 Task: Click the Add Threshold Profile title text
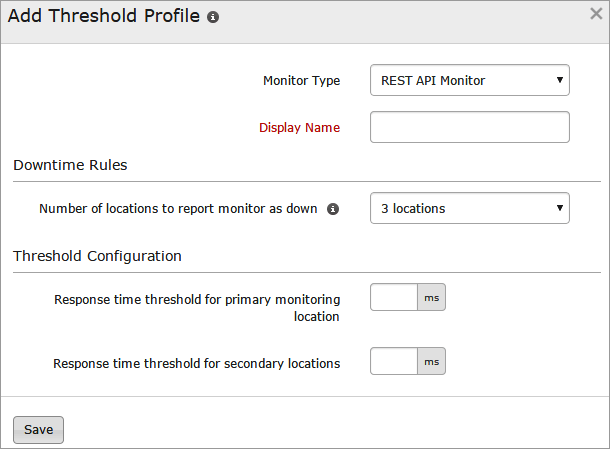pos(105,18)
